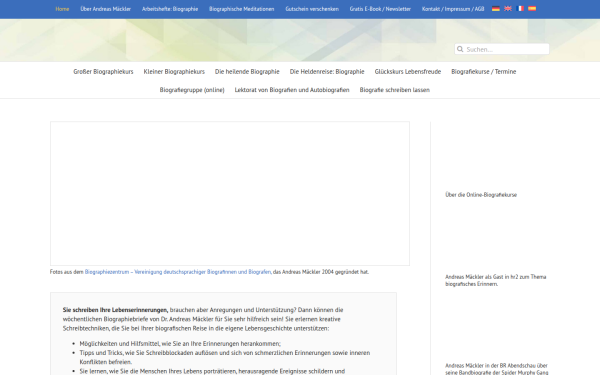
Task: Go to Home in top navigation
Action: (x=62, y=9)
